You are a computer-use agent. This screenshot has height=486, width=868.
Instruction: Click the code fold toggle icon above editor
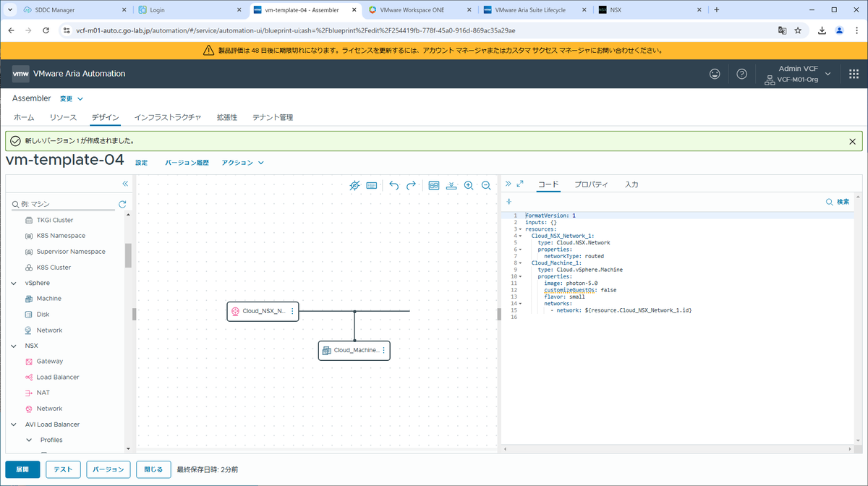(x=509, y=201)
